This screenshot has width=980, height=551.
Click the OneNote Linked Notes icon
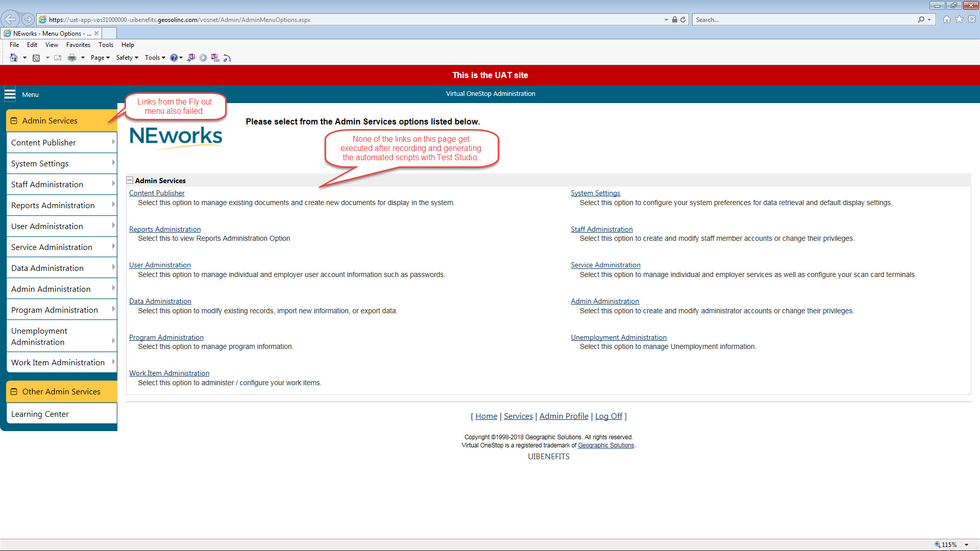[215, 58]
